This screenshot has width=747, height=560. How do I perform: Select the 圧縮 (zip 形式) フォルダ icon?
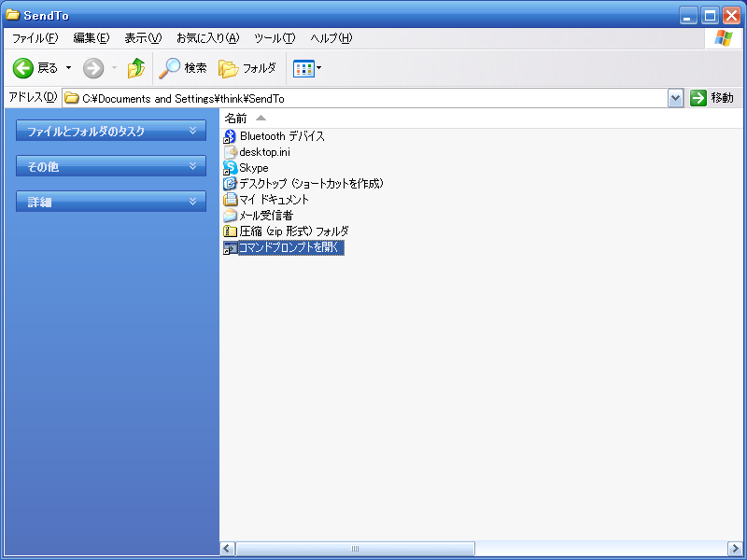pyautogui.click(x=230, y=231)
